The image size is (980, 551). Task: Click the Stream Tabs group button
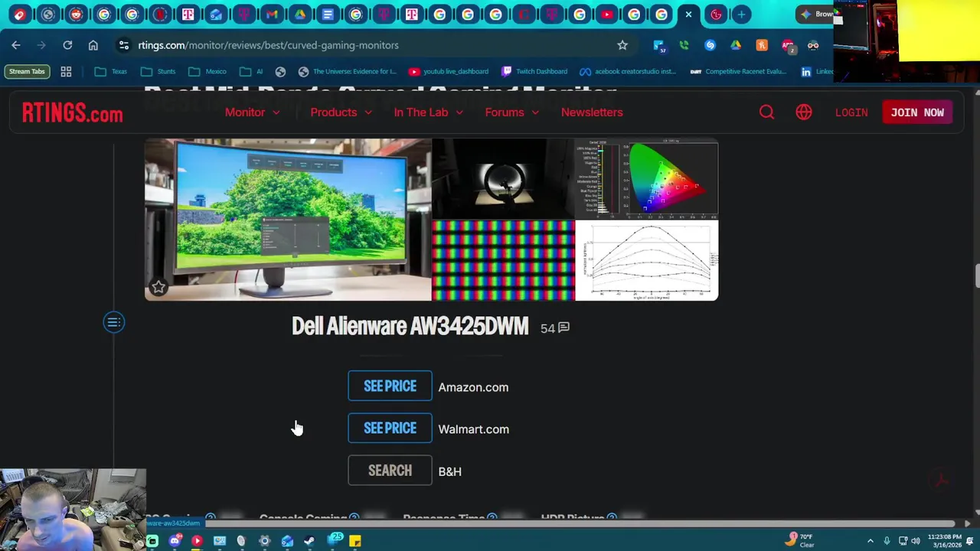coord(27,71)
